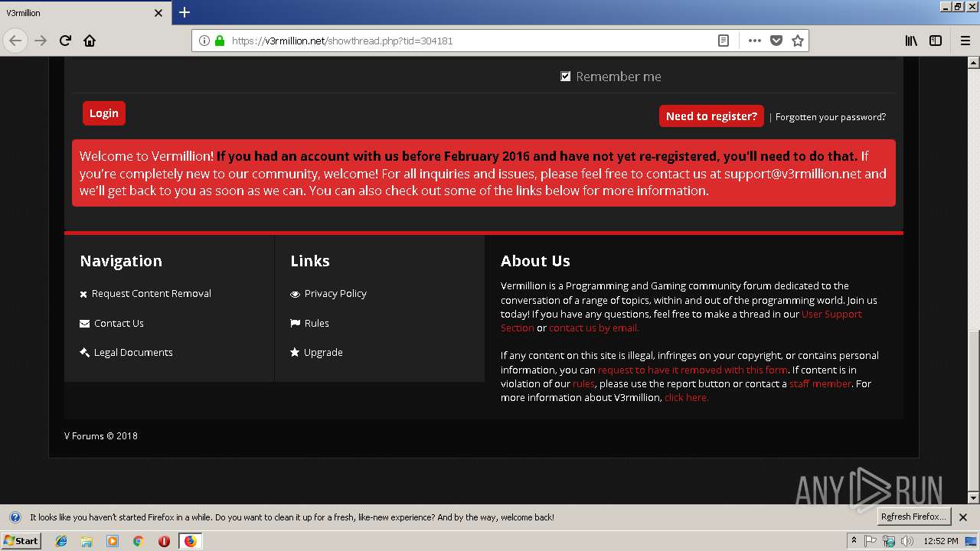The width and height of the screenshot is (980, 551).
Task: Click the scrollbar down arrow
Action: coord(973,497)
